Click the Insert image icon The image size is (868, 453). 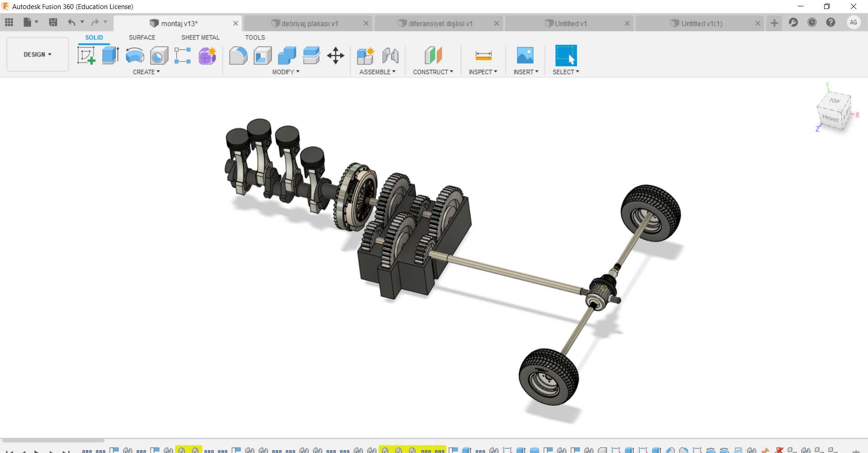click(x=525, y=56)
